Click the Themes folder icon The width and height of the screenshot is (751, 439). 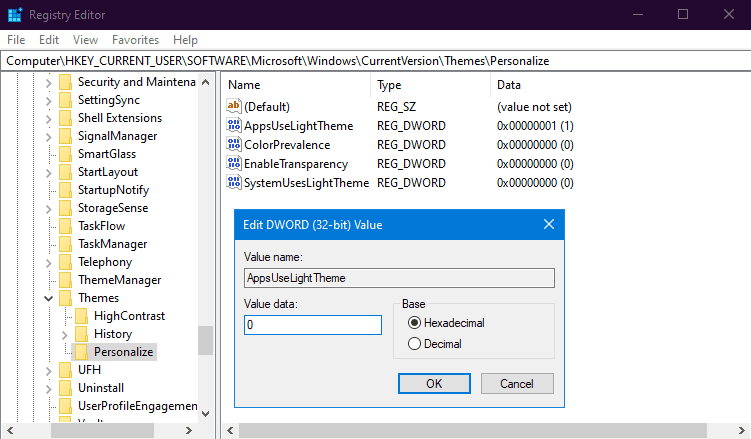(66, 298)
